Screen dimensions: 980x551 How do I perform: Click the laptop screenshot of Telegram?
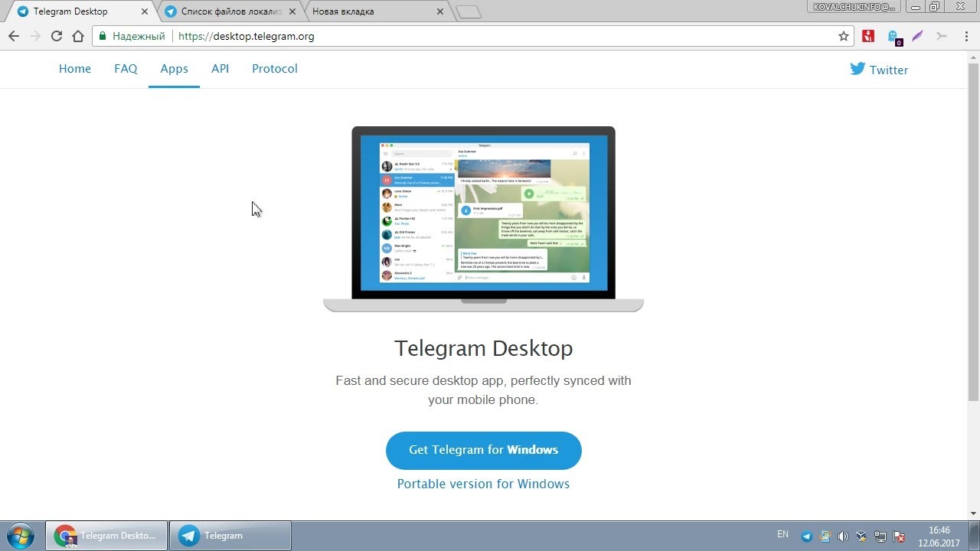coord(484,219)
